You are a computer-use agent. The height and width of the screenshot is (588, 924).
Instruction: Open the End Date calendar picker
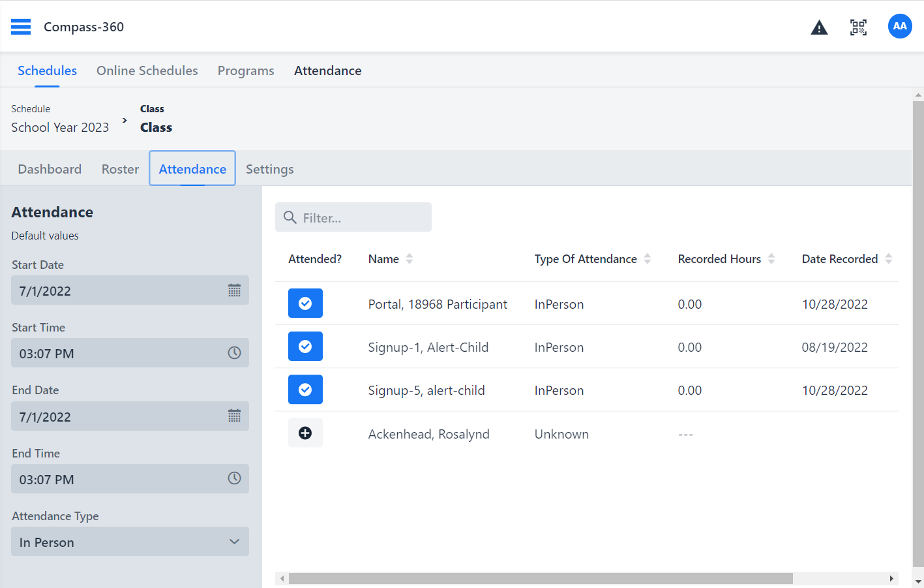click(234, 416)
